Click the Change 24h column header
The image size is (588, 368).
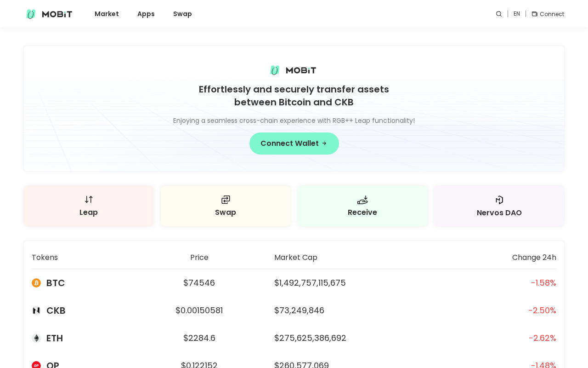pos(534,258)
